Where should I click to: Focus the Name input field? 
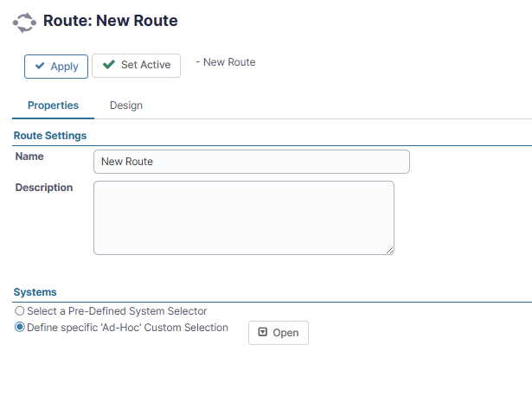click(252, 162)
